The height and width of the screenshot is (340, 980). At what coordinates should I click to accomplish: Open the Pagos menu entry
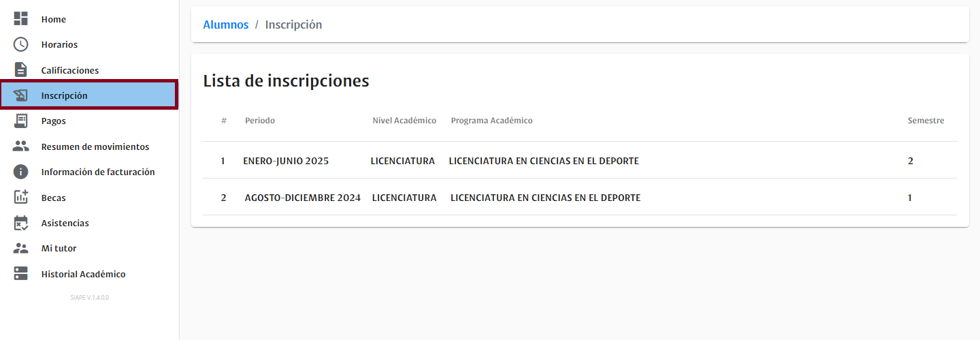click(53, 121)
